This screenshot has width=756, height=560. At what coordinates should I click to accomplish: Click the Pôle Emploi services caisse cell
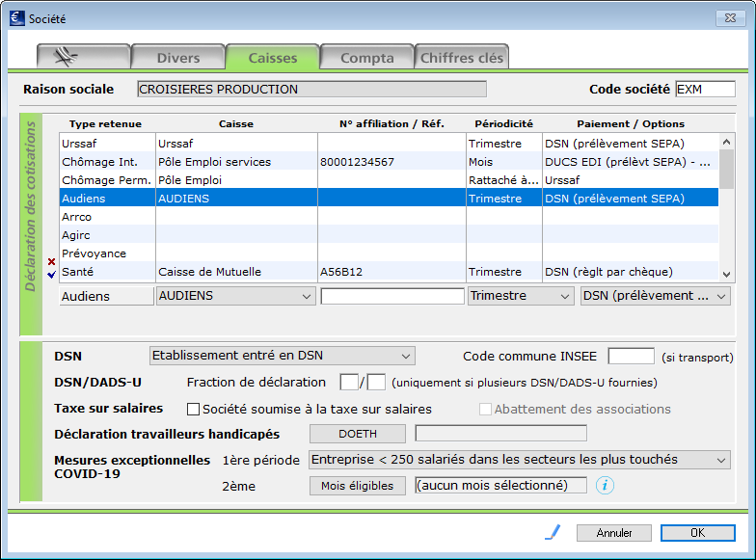(236, 162)
